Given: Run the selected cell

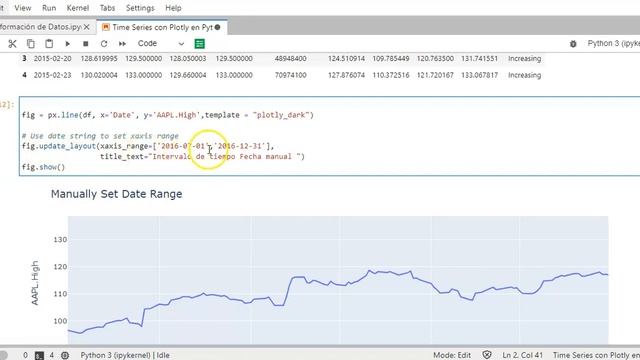Looking at the screenshot, I should (x=68, y=44).
